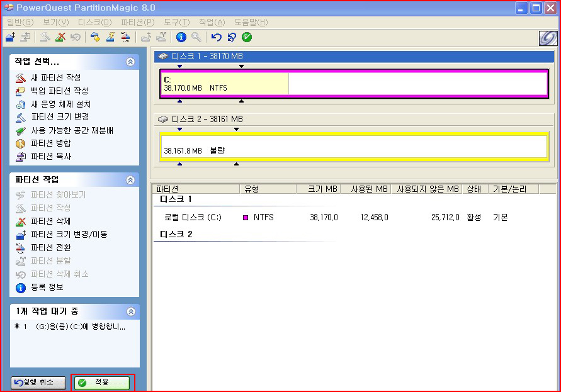The width and height of the screenshot is (561, 392).
Task: Select the Disk 1 – 38170 MB header bar
Action: (354, 56)
